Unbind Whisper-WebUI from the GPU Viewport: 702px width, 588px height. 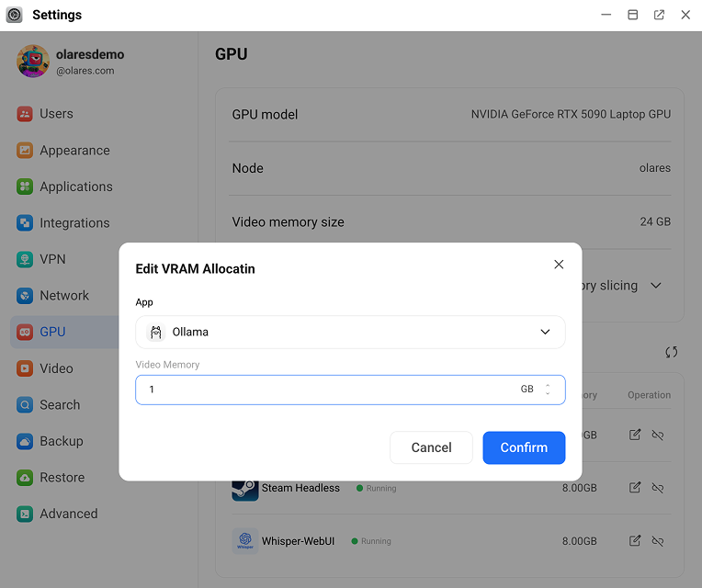(x=657, y=541)
